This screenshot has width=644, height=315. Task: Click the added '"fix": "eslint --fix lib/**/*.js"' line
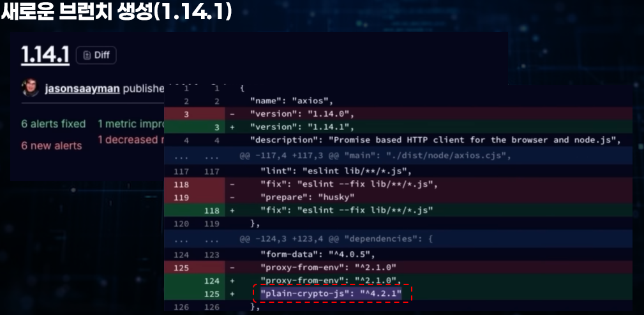pyautogui.click(x=398, y=210)
